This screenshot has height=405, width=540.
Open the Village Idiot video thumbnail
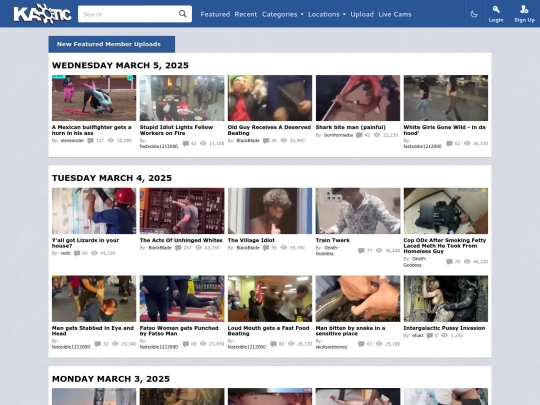(x=270, y=211)
